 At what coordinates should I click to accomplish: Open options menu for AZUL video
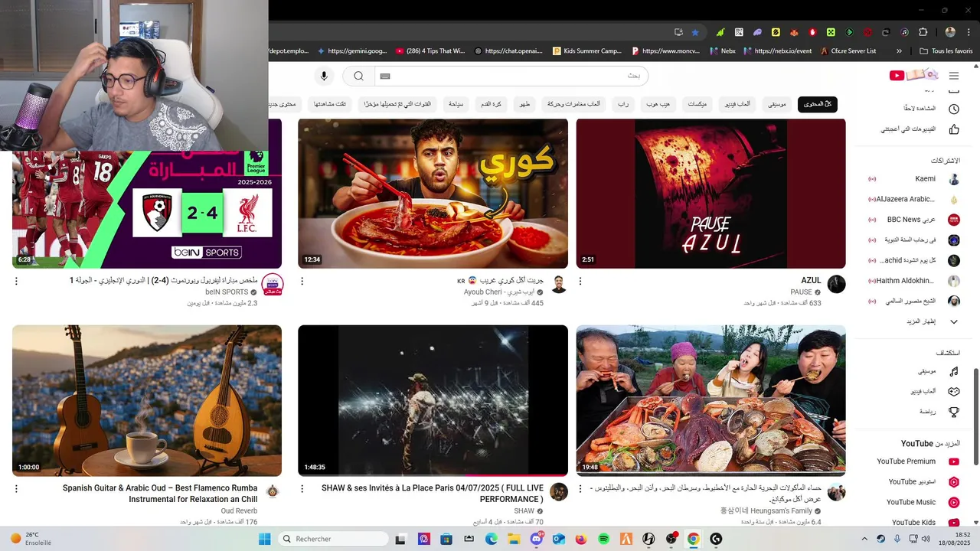coord(580,282)
